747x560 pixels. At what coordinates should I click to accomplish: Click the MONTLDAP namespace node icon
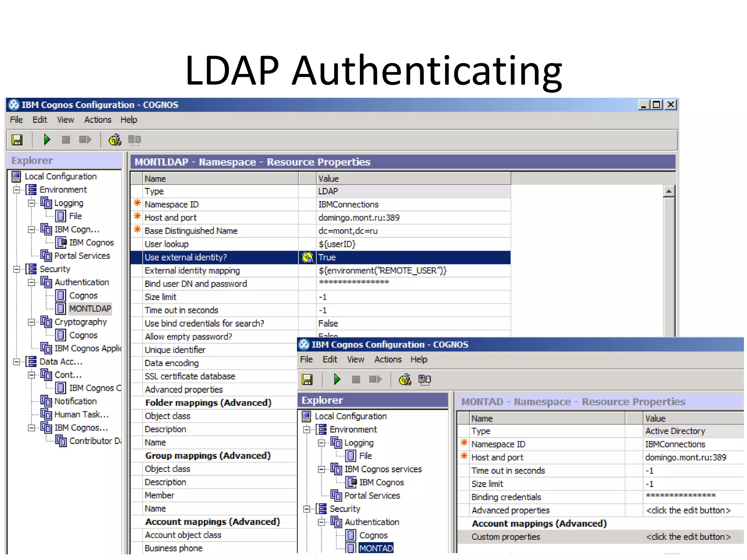pos(61,309)
